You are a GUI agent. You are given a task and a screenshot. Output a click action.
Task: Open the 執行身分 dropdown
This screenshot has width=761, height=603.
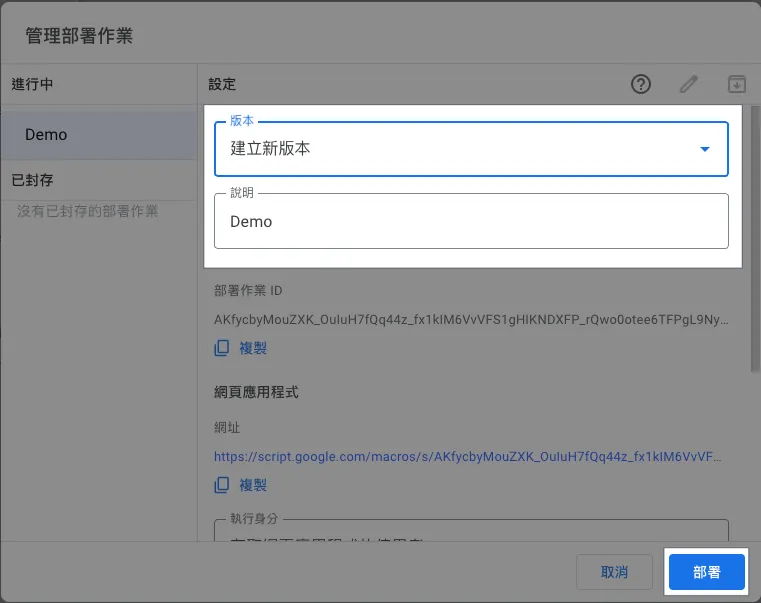point(471,534)
